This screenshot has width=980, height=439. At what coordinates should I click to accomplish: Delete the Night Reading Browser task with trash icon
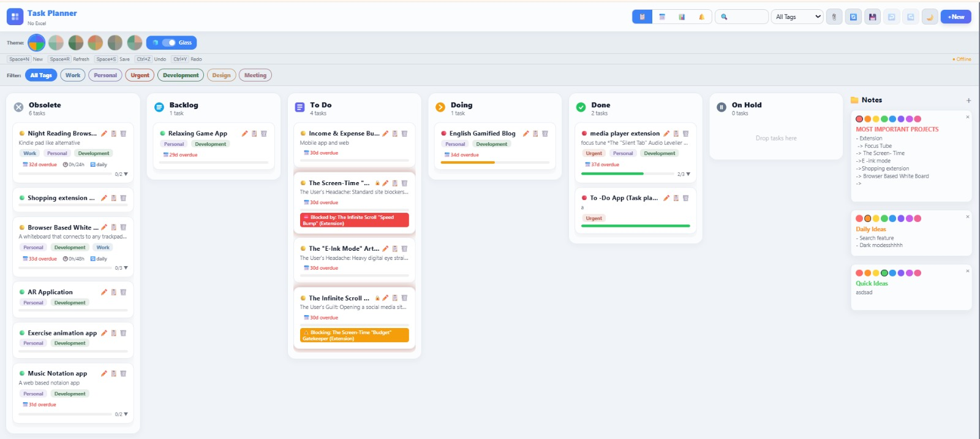(123, 134)
